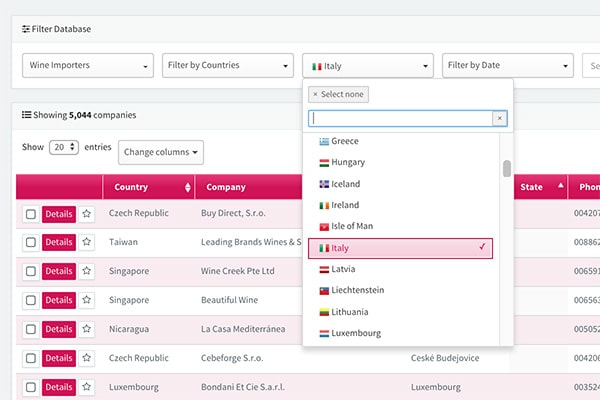Focus the country search input field

click(400, 118)
